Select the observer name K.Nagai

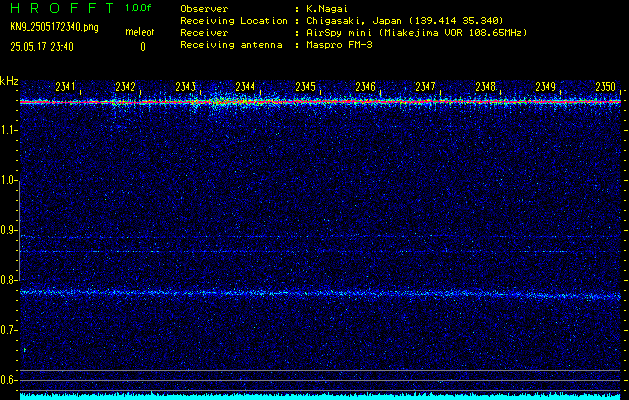click(x=327, y=8)
